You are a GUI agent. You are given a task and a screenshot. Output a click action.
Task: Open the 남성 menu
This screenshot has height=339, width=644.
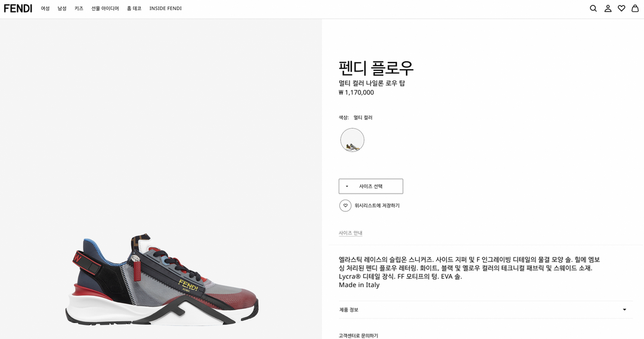click(x=62, y=8)
